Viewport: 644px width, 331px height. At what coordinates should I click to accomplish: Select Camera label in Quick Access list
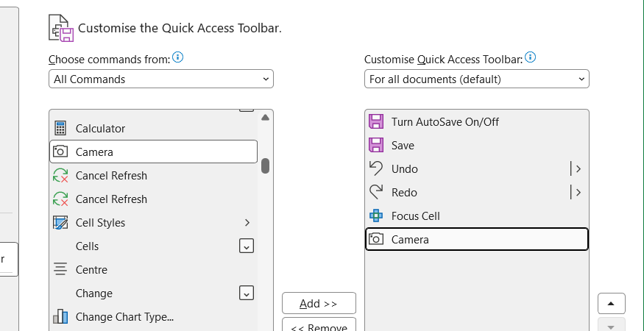(x=410, y=239)
